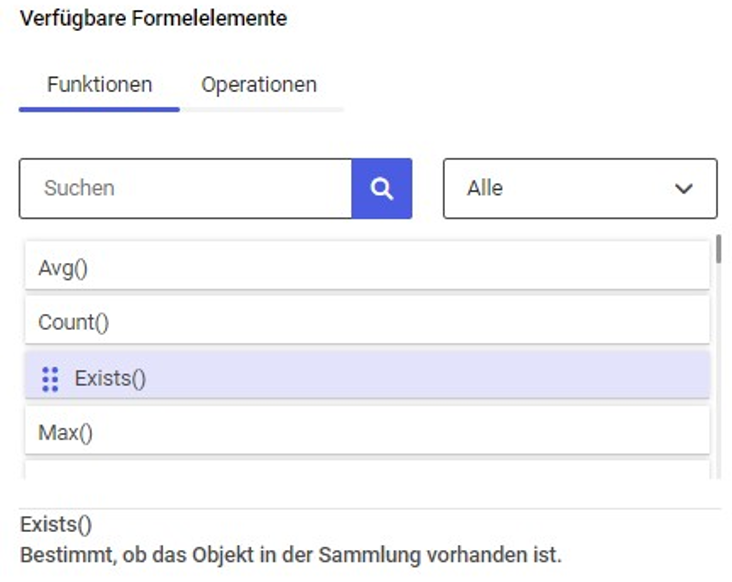Screen dimensions: 732x582
Task: Focus the Suchen search field
Action: pyautogui.click(x=185, y=188)
